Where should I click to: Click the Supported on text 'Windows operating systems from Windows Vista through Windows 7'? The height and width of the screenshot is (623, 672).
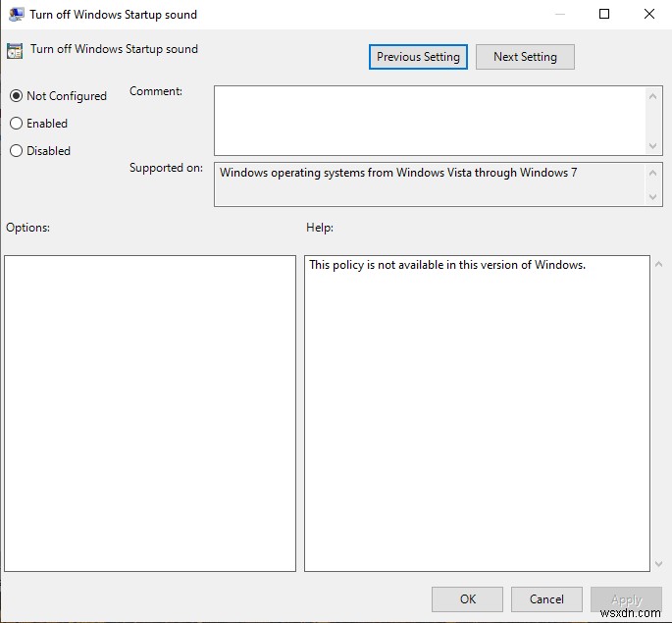tap(398, 173)
